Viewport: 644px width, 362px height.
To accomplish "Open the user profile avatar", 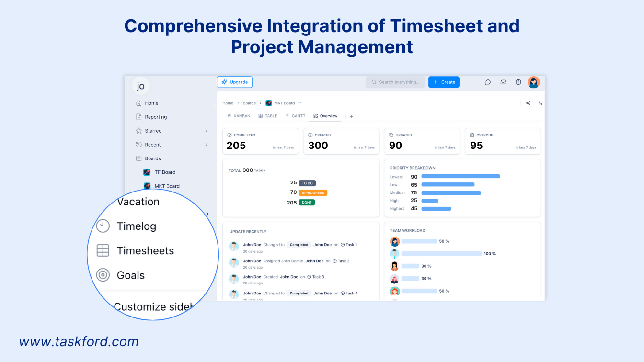I will click(533, 82).
